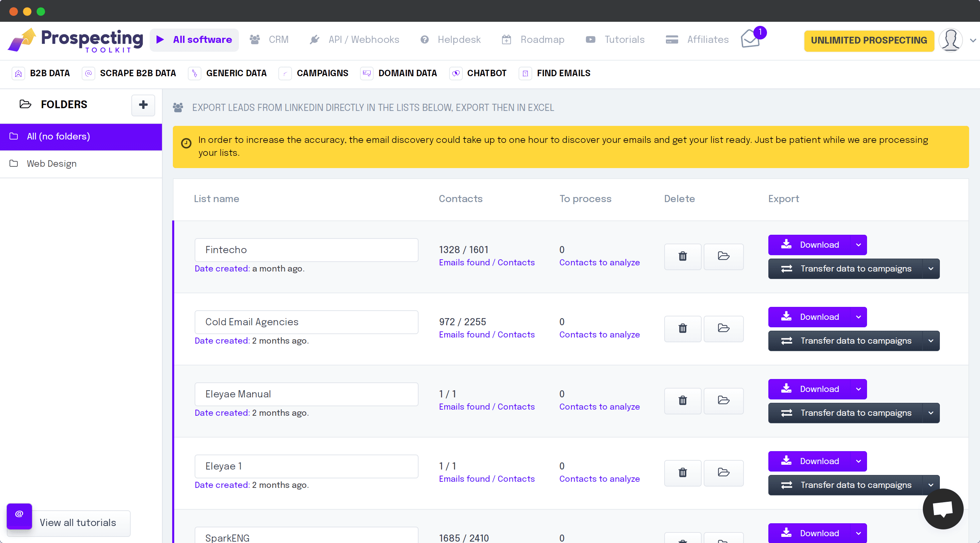
Task: Download the Fintecho list
Action: click(810, 245)
